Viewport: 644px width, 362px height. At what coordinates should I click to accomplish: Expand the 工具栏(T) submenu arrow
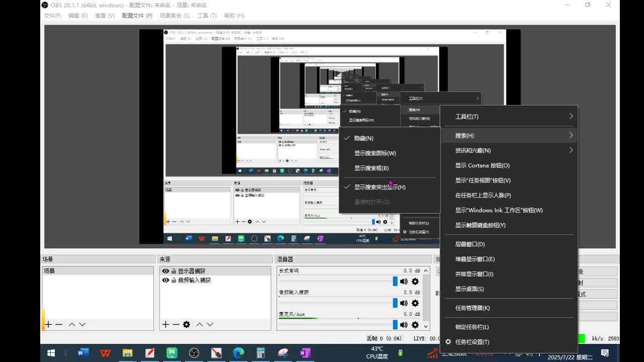[571, 117]
